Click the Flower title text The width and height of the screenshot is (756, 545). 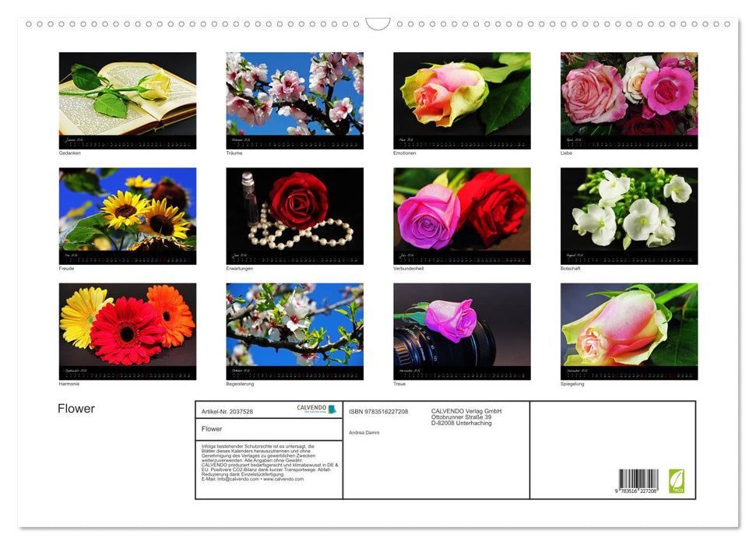click(x=76, y=408)
